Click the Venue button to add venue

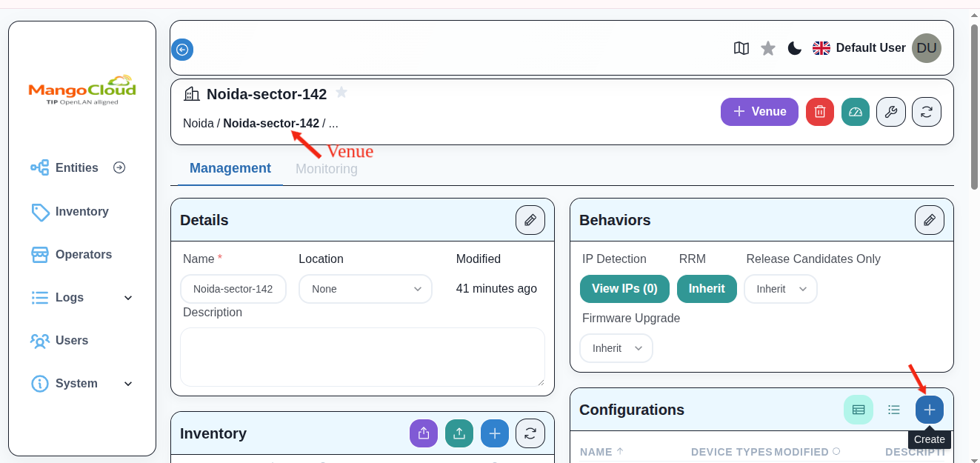coord(759,111)
